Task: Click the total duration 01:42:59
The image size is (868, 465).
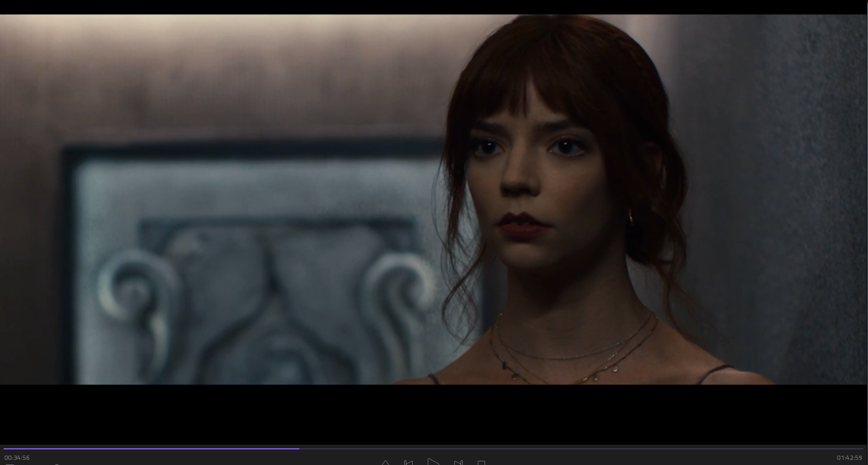Action: (x=849, y=458)
